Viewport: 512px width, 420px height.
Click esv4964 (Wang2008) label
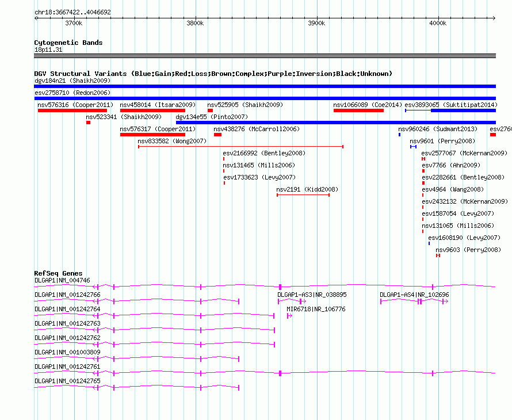pos(453,189)
